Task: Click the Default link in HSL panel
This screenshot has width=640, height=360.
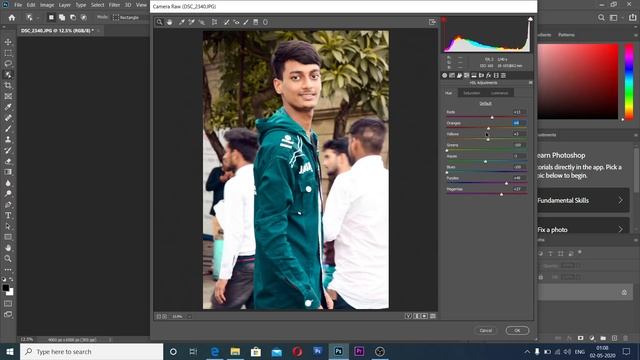Action: click(x=485, y=103)
